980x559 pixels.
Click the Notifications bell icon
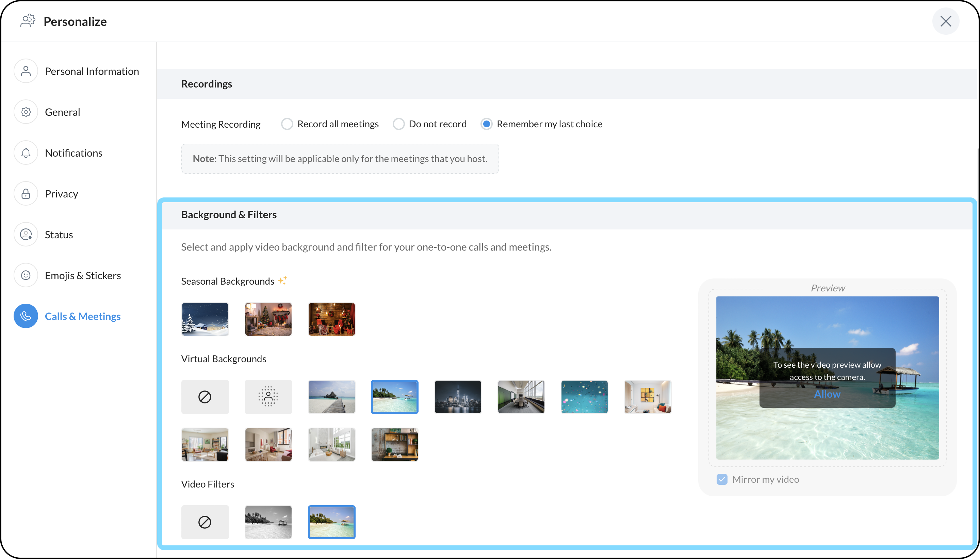[26, 153]
